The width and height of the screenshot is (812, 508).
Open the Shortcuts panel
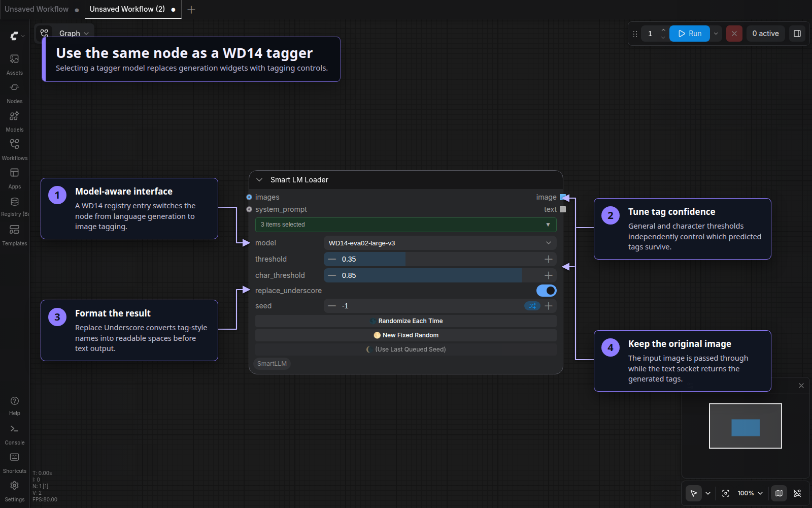(x=15, y=464)
